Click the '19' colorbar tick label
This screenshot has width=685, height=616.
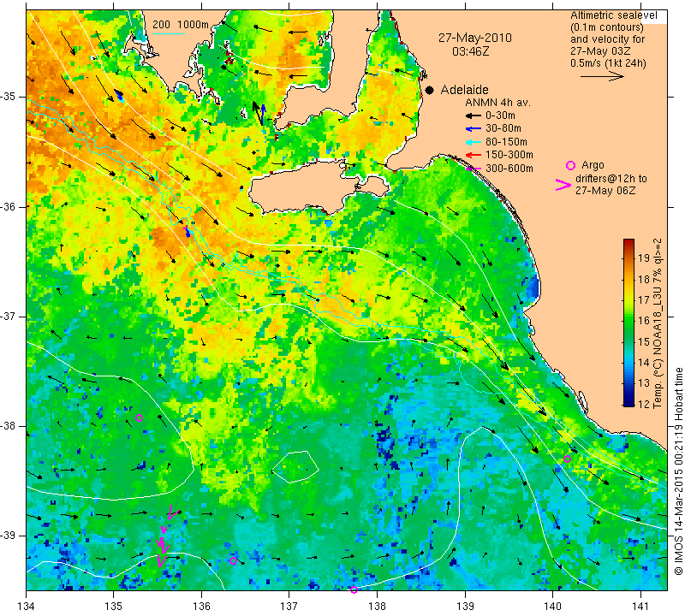[644, 258]
